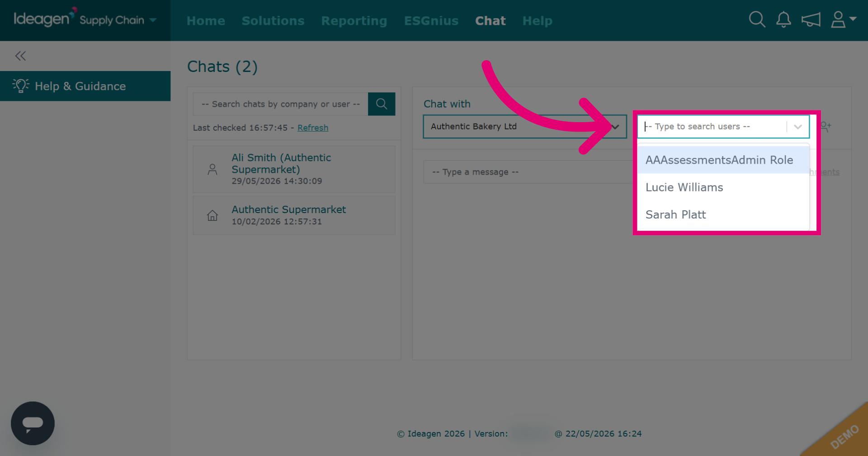Select Lucie Williams from the list
868x456 pixels.
pyautogui.click(x=723, y=187)
